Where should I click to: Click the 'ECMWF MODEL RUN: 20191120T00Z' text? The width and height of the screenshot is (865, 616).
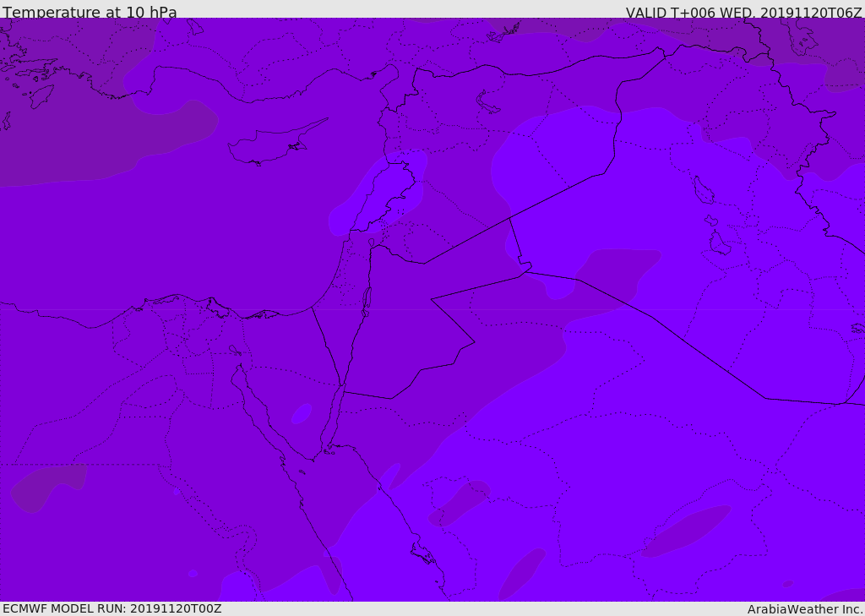click(x=112, y=608)
